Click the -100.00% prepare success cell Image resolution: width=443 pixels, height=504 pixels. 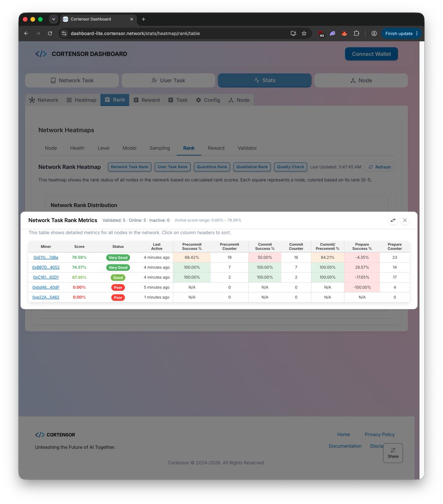(x=362, y=287)
